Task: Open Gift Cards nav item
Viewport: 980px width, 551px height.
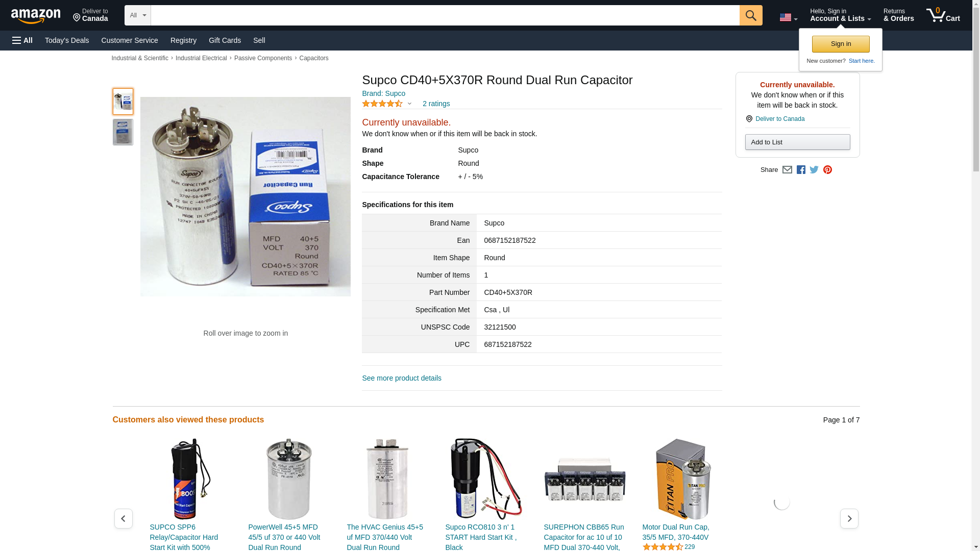Action: 225,40
